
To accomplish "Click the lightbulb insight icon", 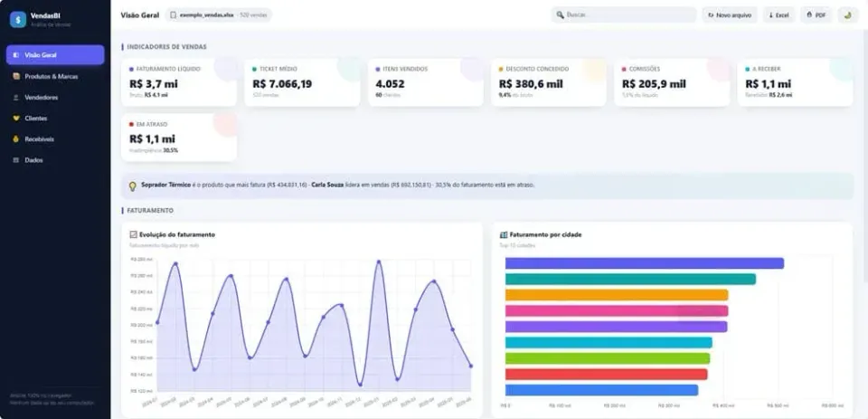I will pos(132,186).
